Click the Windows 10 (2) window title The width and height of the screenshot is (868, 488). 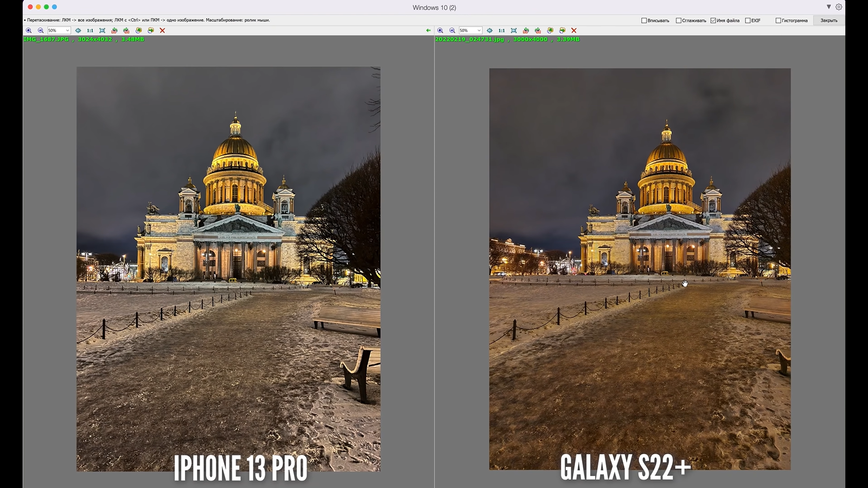(x=434, y=8)
